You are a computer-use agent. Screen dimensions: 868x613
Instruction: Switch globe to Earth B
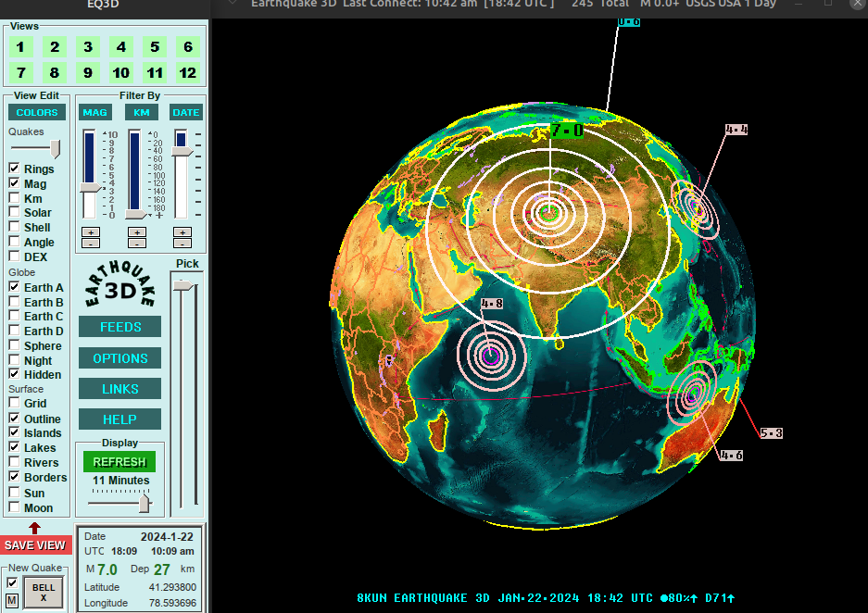pos(15,302)
